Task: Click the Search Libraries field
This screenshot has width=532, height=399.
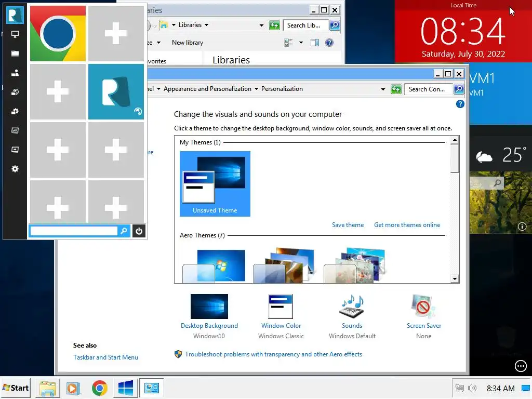Action: tap(305, 25)
